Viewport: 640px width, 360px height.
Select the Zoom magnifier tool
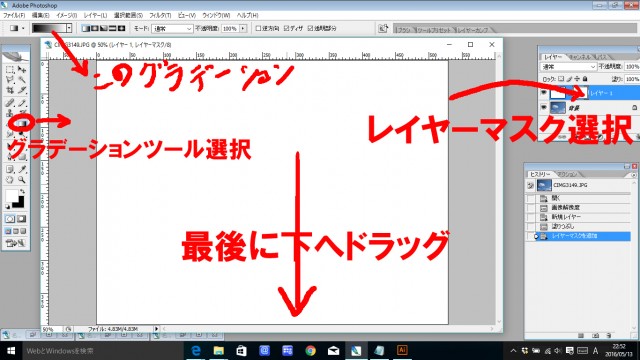point(22,180)
